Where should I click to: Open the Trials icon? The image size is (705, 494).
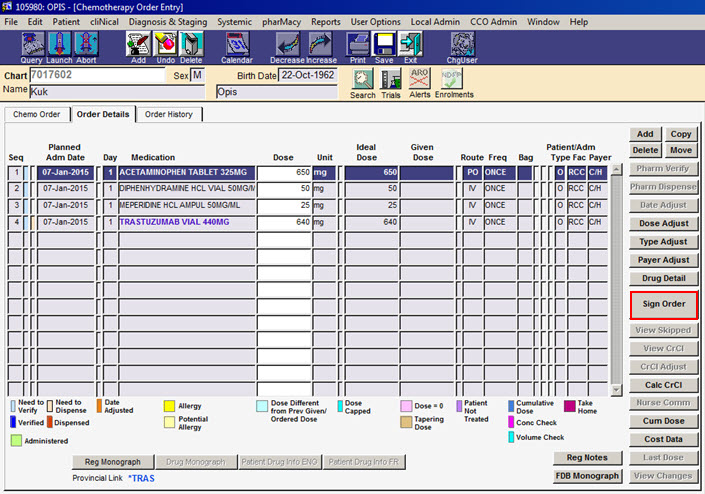coord(391,79)
